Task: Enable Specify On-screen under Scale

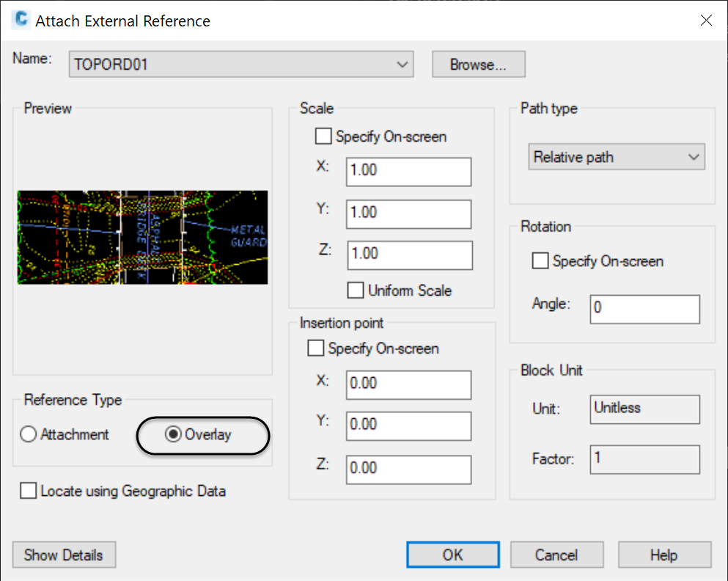Action: 323,136
